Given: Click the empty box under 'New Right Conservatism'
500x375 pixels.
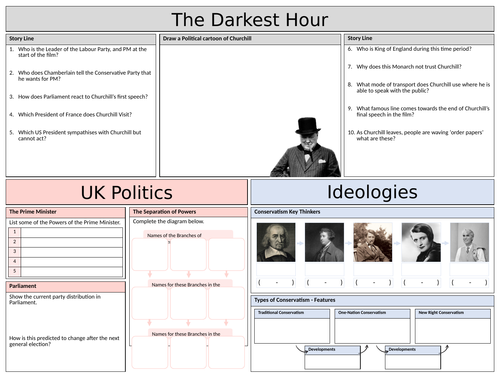Looking at the screenshot, I should (x=453, y=331).
